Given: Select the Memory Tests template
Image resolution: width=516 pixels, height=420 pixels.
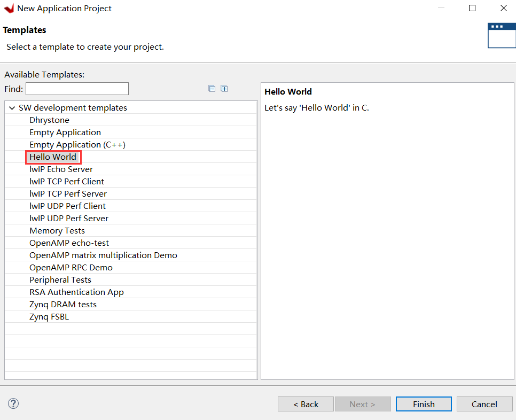Looking at the screenshot, I should (57, 231).
